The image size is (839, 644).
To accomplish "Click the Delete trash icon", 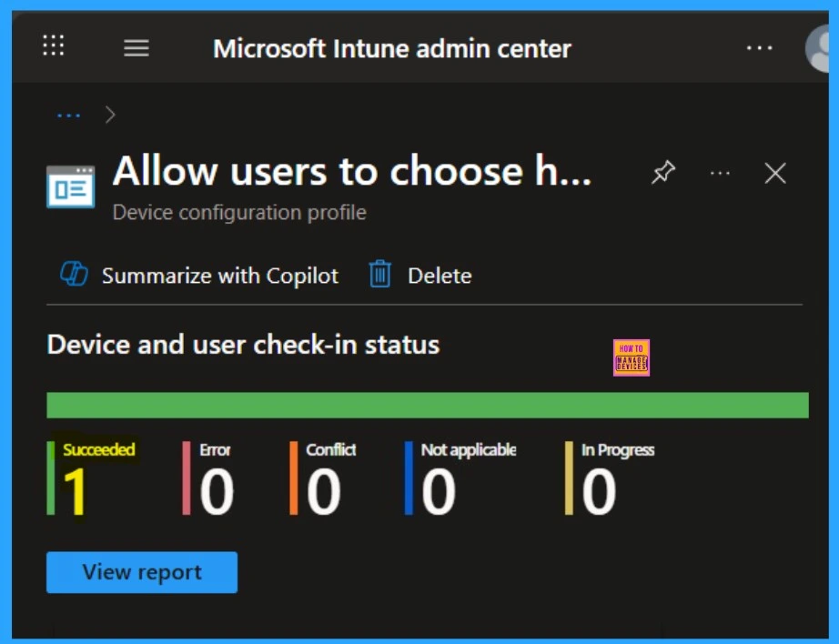I will pos(379,274).
